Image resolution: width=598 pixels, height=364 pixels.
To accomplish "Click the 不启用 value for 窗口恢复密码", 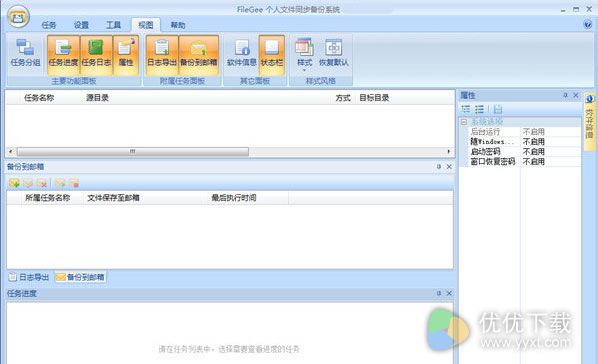I will click(534, 161).
